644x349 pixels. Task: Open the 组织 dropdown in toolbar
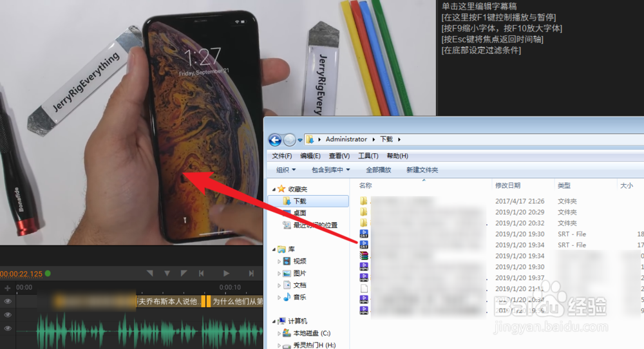286,170
